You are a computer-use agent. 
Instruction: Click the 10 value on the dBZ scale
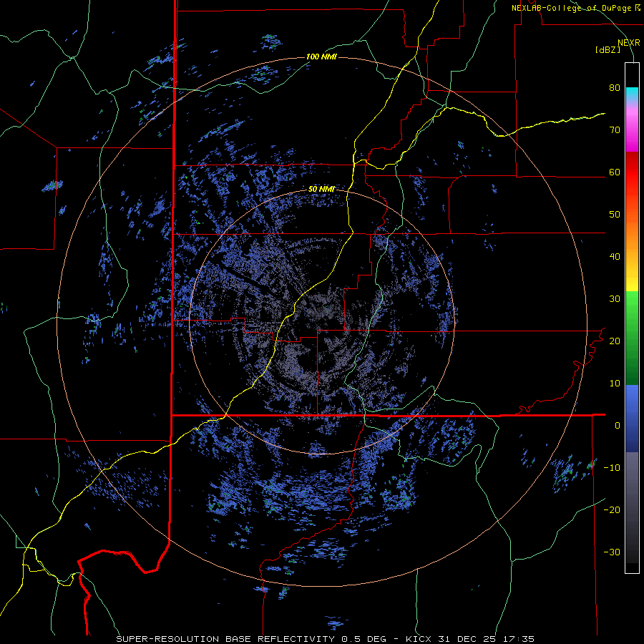pyautogui.click(x=615, y=384)
